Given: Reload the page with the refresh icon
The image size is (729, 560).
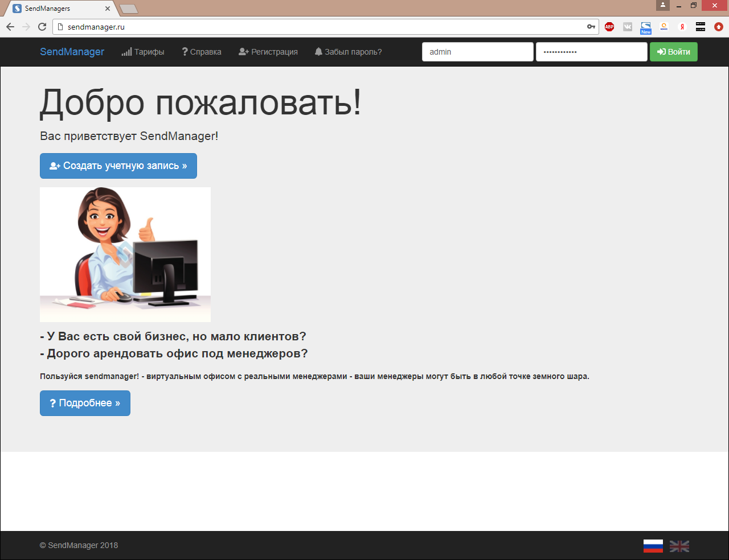Looking at the screenshot, I should tap(42, 27).
